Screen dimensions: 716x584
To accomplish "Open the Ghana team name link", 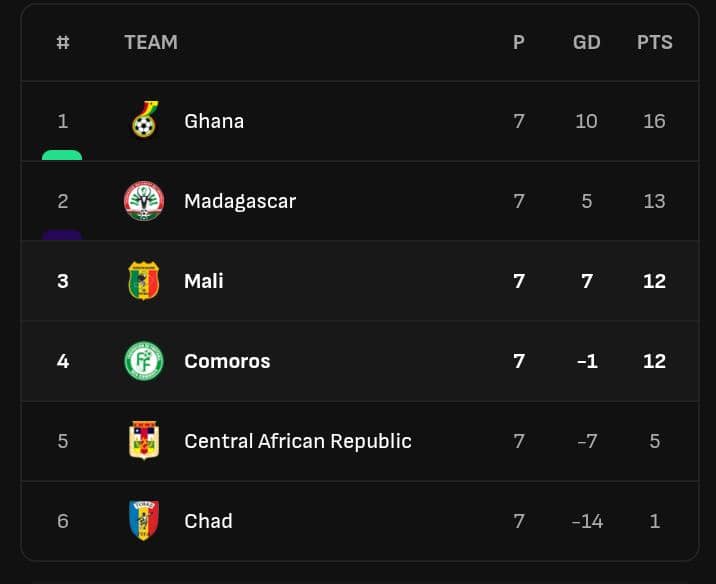I will (x=214, y=121).
